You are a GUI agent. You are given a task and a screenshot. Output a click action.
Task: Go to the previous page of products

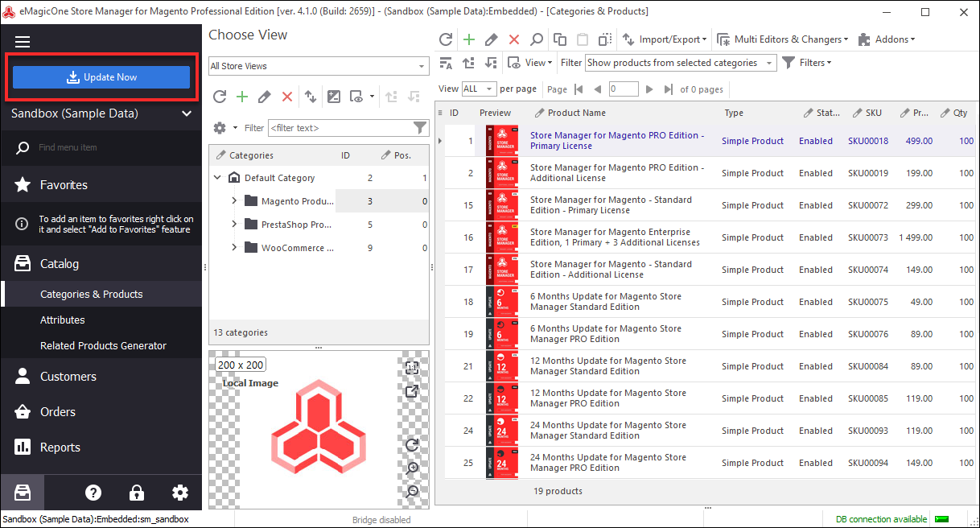pos(597,89)
